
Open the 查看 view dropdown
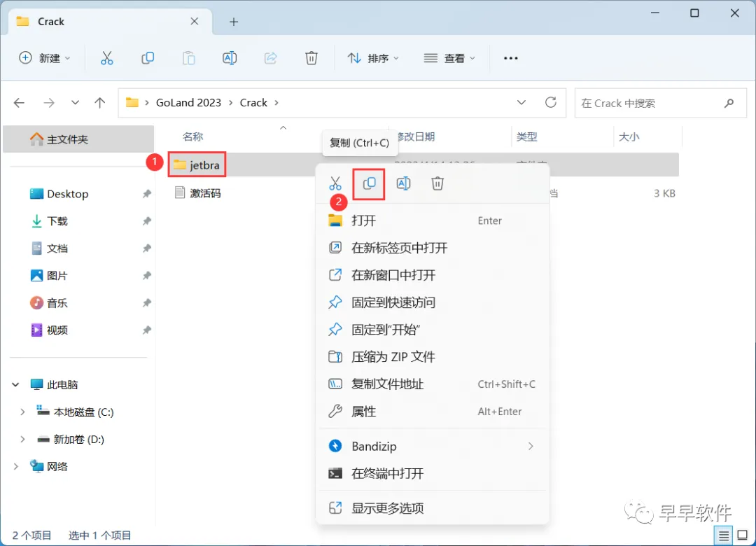tap(450, 58)
